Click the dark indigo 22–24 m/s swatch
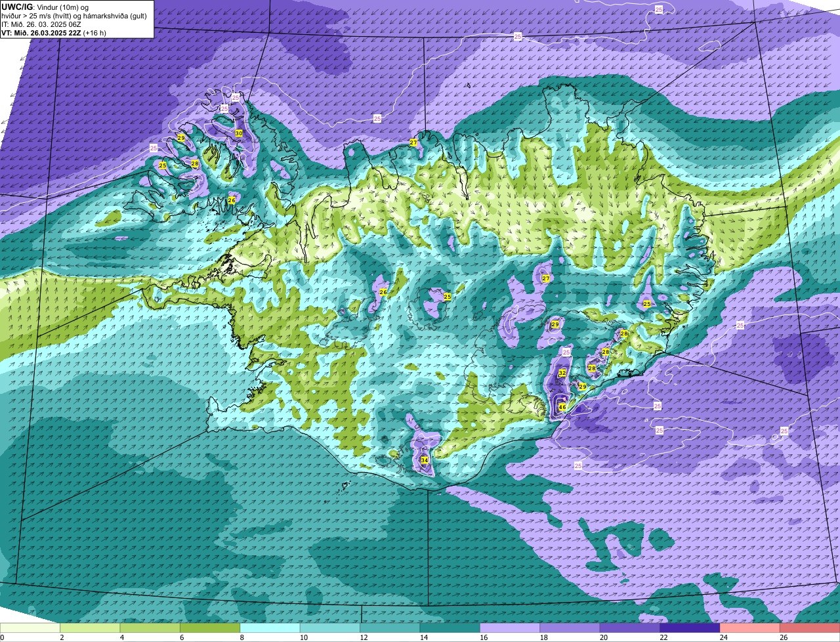This screenshot has height=642, width=840. click(690, 628)
